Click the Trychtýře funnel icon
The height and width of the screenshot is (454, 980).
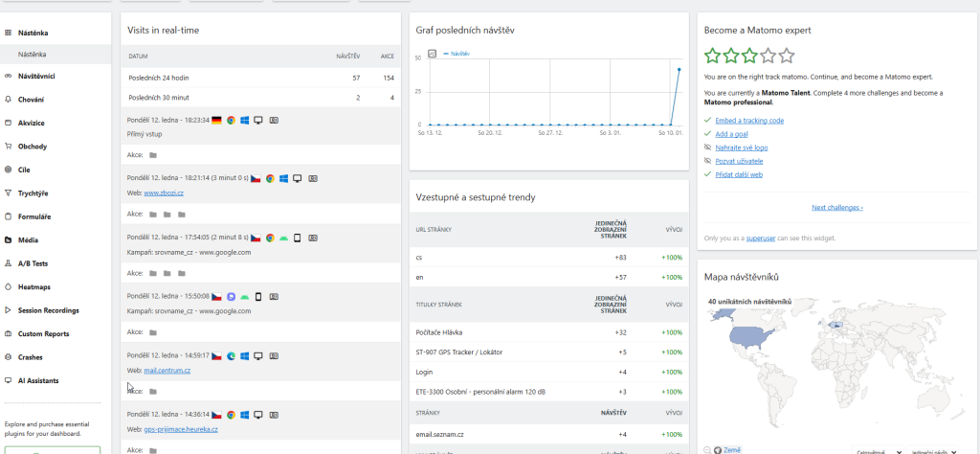point(9,193)
